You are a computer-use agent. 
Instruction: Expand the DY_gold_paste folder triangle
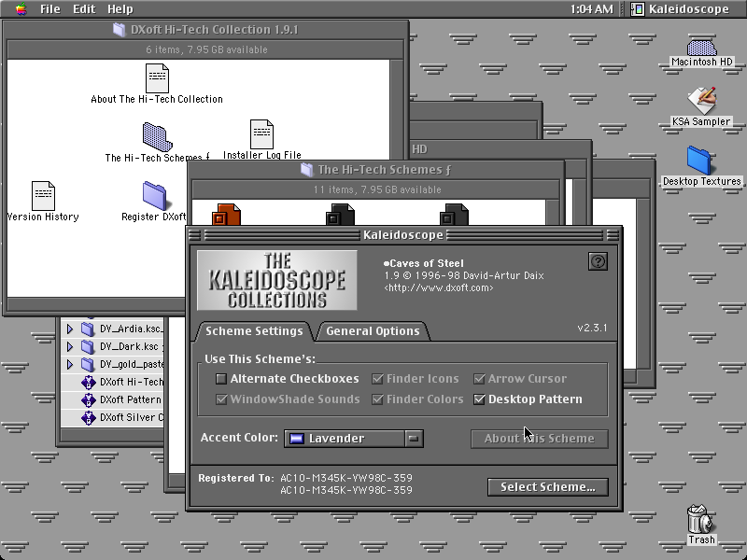click(69, 364)
